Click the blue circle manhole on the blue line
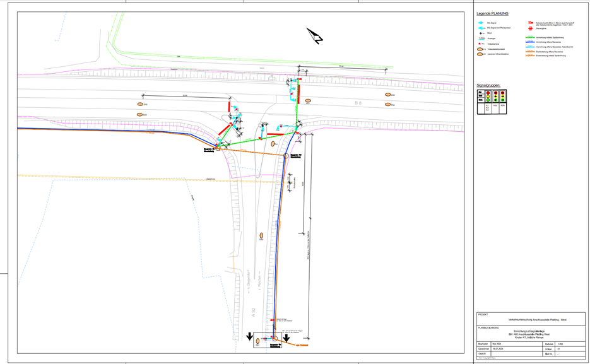 [x=286, y=155]
